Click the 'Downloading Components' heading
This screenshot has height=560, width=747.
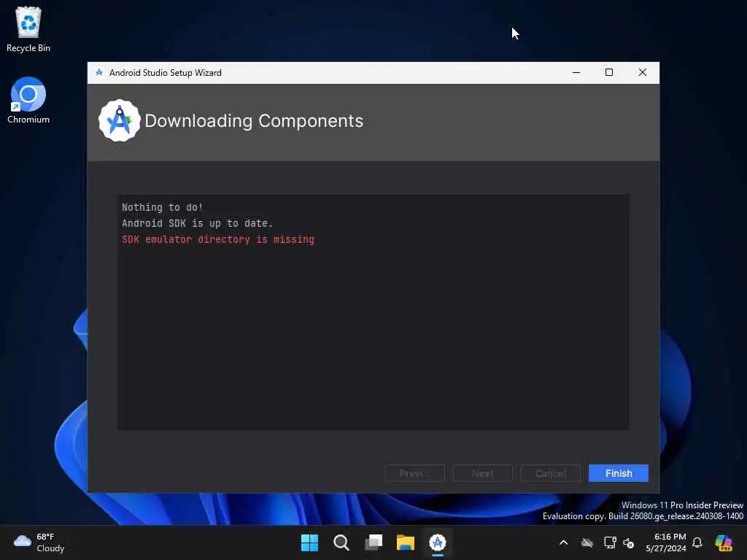click(254, 121)
